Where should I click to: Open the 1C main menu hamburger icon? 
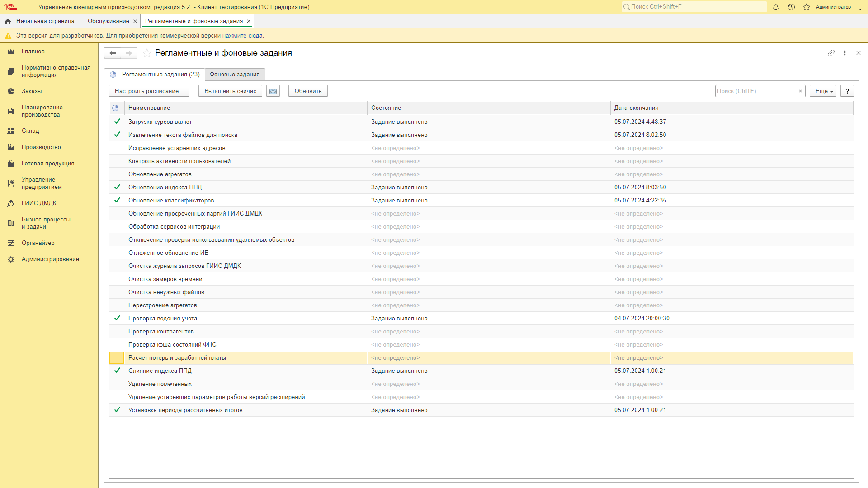(x=27, y=7)
